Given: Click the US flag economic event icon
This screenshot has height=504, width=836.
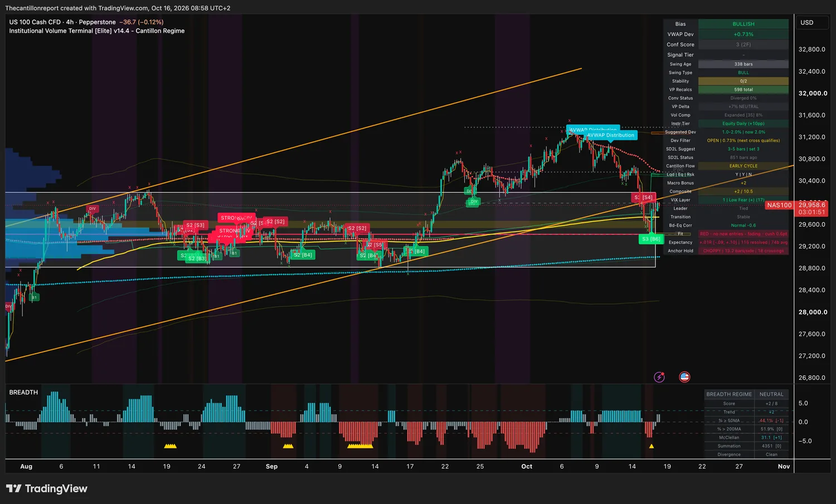Looking at the screenshot, I should (x=684, y=377).
